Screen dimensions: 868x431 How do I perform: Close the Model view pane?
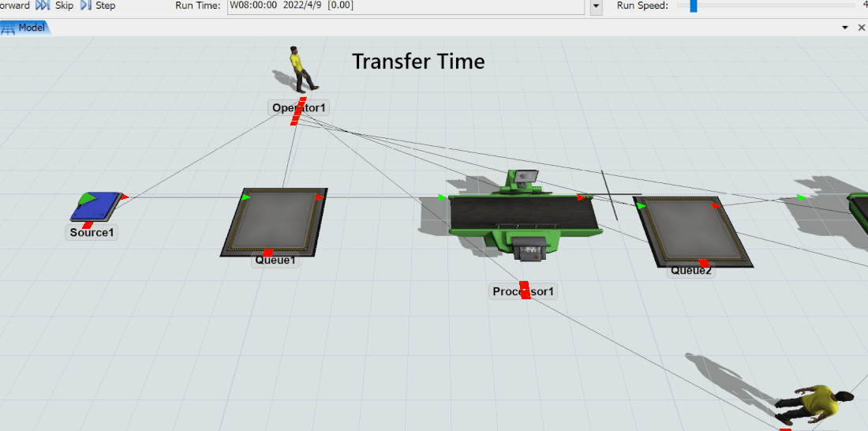(x=861, y=28)
